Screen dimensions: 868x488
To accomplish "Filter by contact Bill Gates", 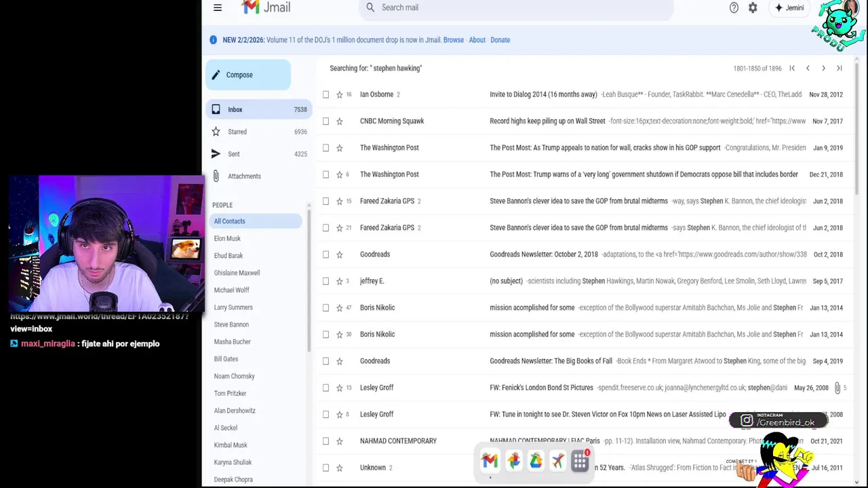I will (226, 359).
